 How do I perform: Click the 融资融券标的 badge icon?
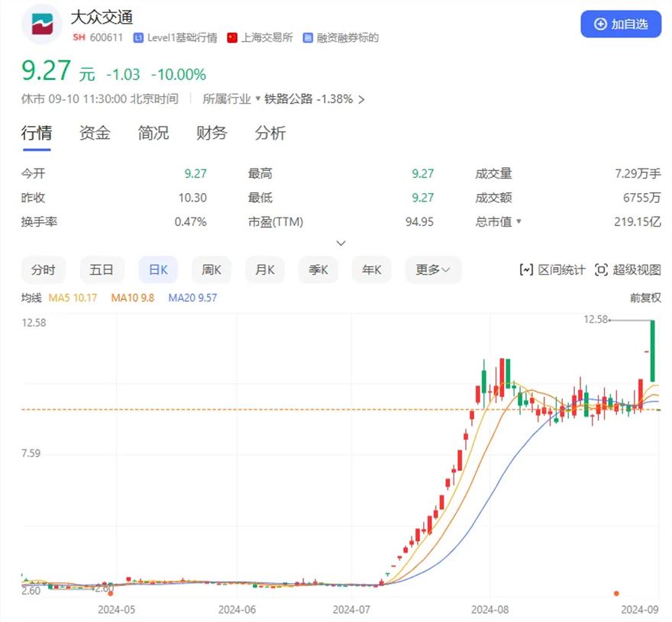[x=308, y=37]
